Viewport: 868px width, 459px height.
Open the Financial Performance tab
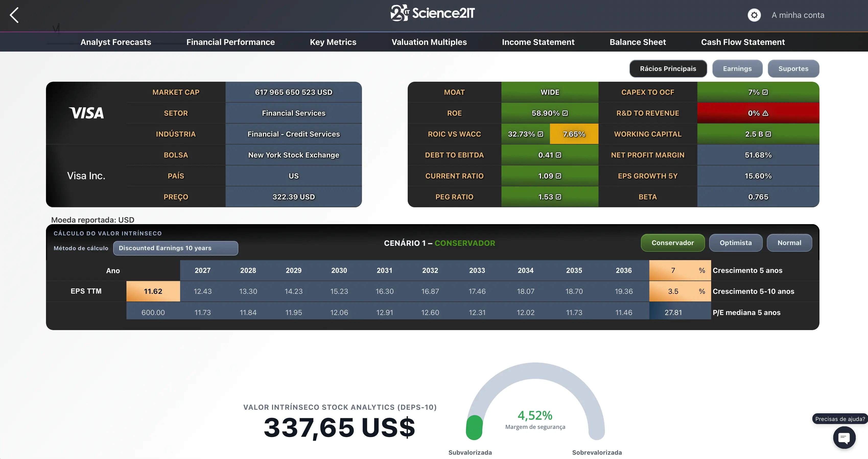(230, 42)
